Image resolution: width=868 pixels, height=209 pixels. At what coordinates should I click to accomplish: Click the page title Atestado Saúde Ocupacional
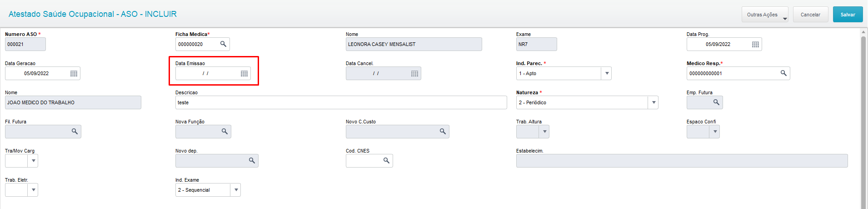click(93, 14)
